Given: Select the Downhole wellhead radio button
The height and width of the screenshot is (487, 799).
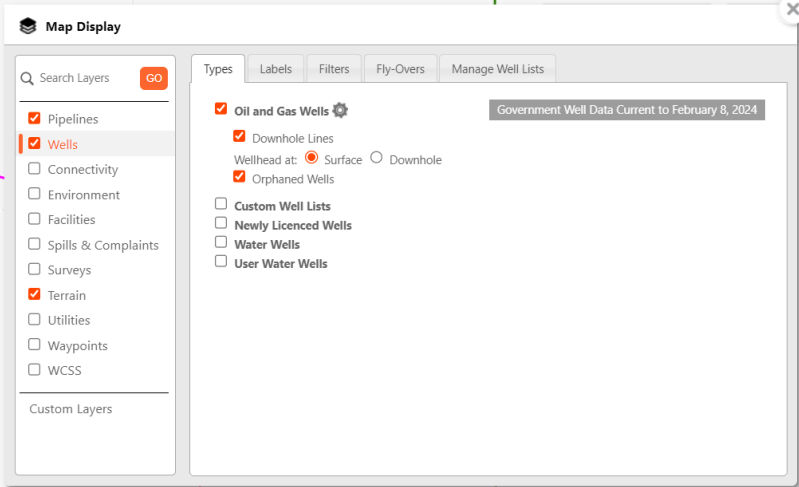Looking at the screenshot, I should click(x=377, y=158).
